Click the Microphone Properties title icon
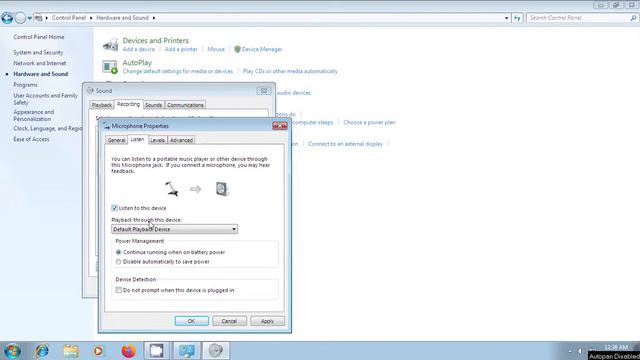Screen dimensions: 640x360 tap(106, 126)
